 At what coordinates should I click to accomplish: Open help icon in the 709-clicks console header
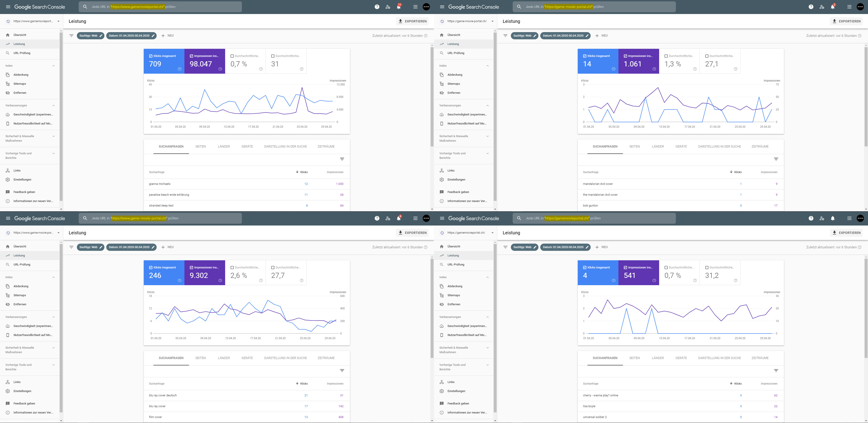click(x=377, y=7)
